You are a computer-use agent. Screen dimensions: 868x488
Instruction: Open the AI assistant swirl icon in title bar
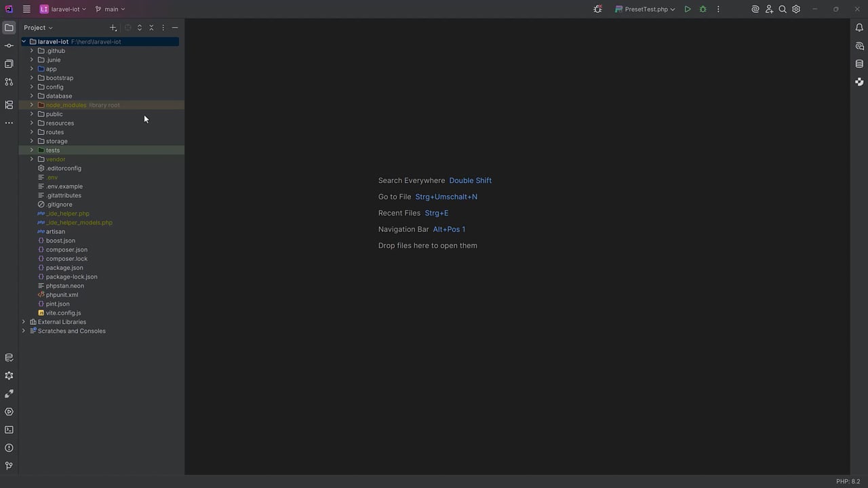click(755, 9)
